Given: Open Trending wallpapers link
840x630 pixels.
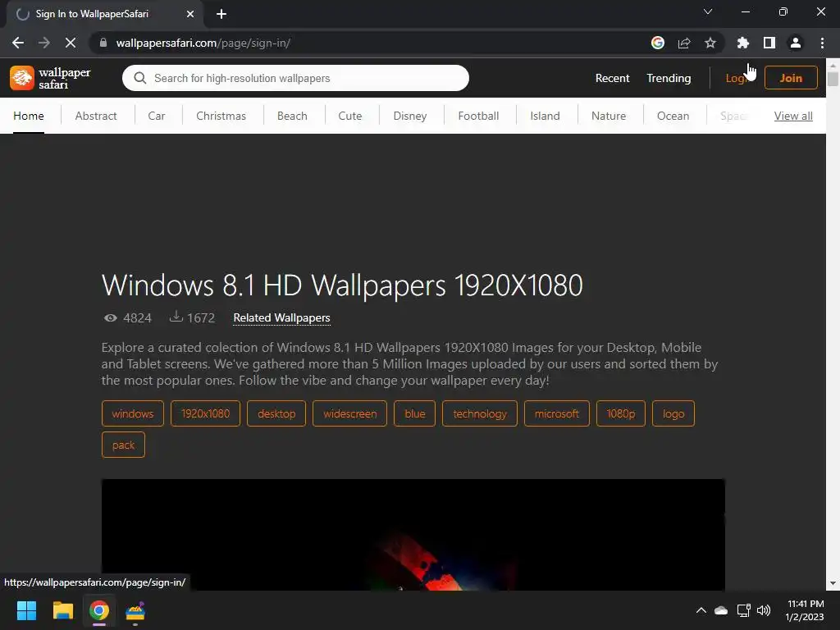Looking at the screenshot, I should pyautogui.click(x=669, y=78).
